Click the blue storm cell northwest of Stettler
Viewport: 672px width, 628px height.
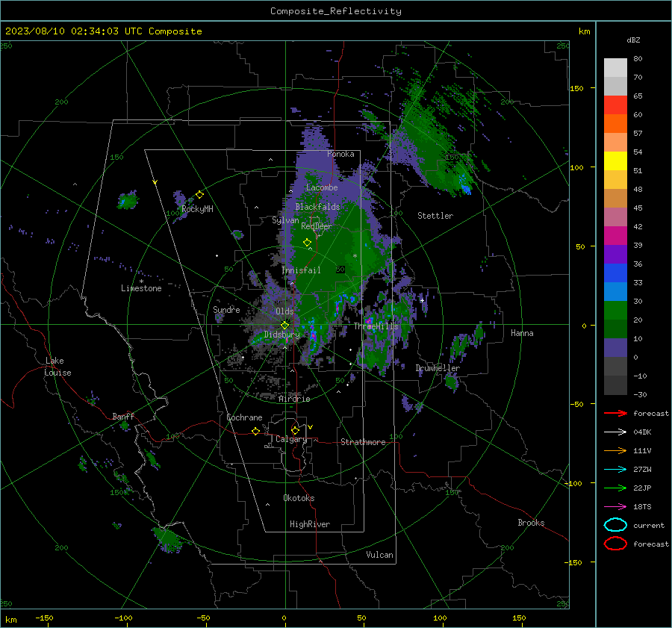click(x=464, y=186)
